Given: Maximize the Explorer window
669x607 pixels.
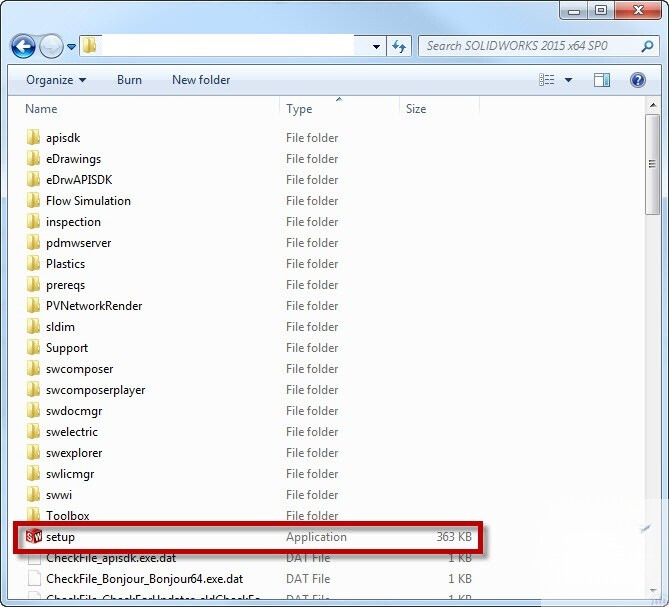Looking at the screenshot, I should tap(601, 11).
